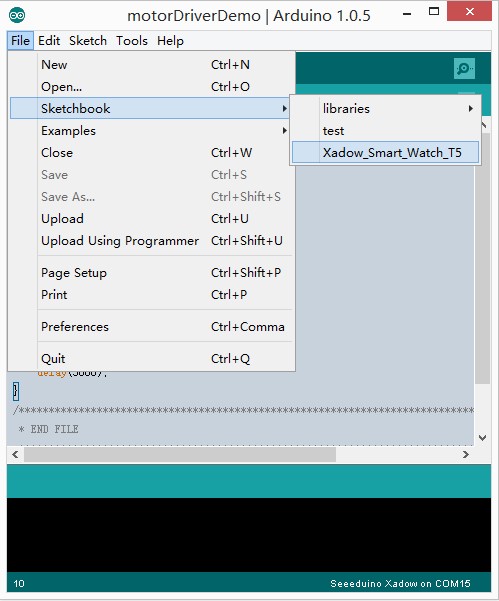Open the test sketch
Image resolution: width=499 pixels, height=601 pixels.
point(386,131)
